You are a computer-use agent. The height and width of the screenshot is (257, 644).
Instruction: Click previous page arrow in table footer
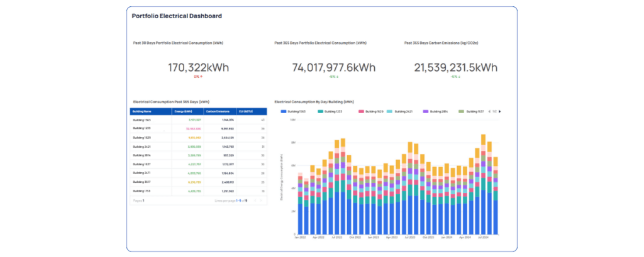pos(254,200)
